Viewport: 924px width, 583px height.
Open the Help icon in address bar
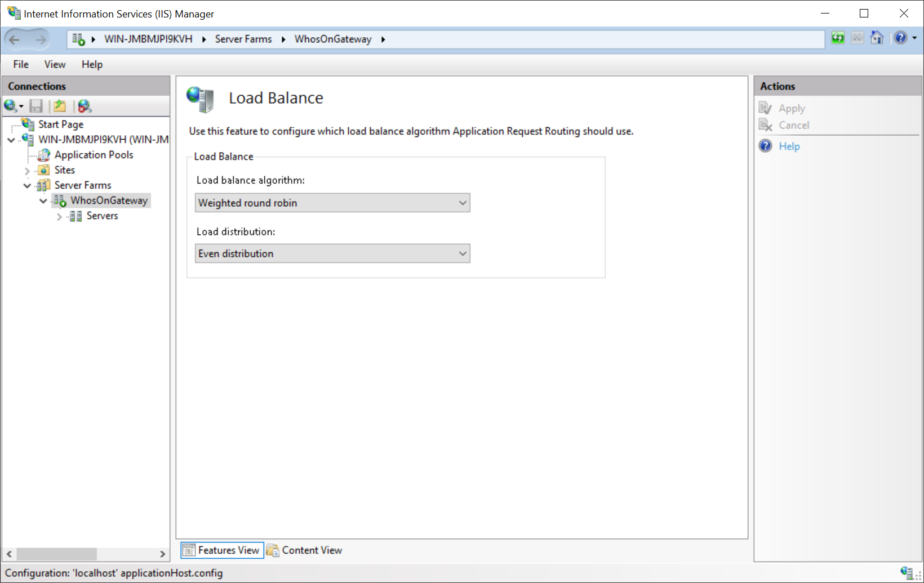point(900,38)
